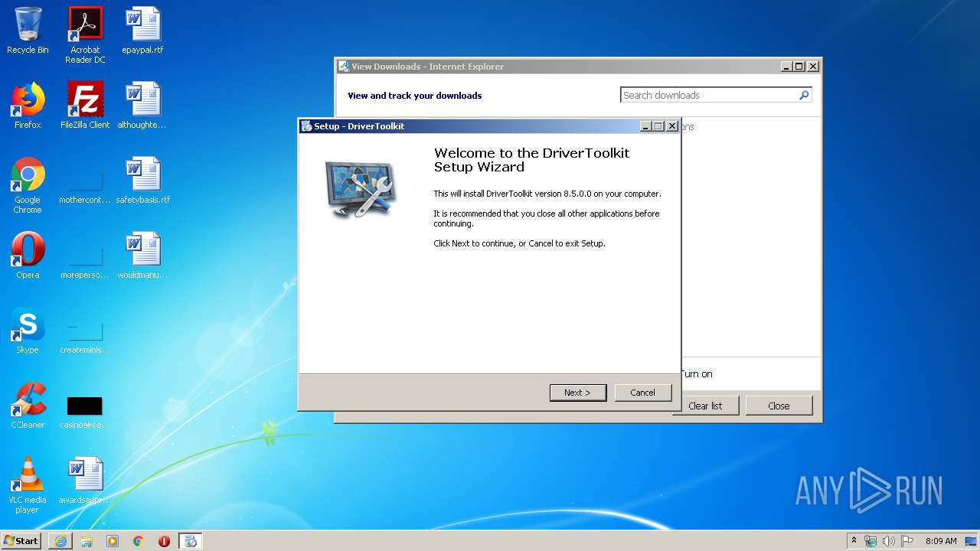The width and height of the screenshot is (980, 551).
Task: Open the Recycle Bin desktop icon
Action: pos(28,31)
